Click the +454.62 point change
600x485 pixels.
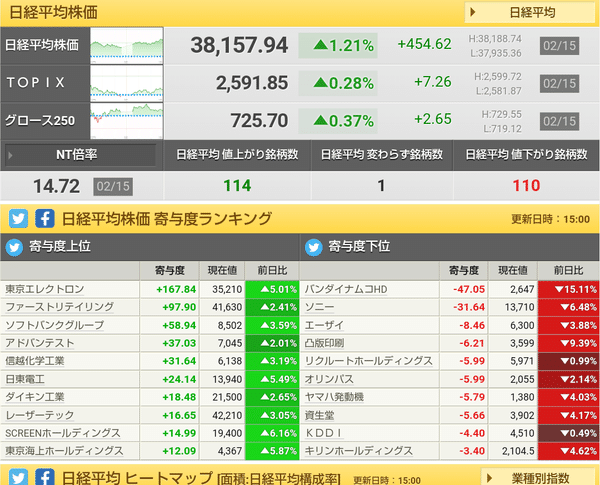pyautogui.click(x=424, y=44)
